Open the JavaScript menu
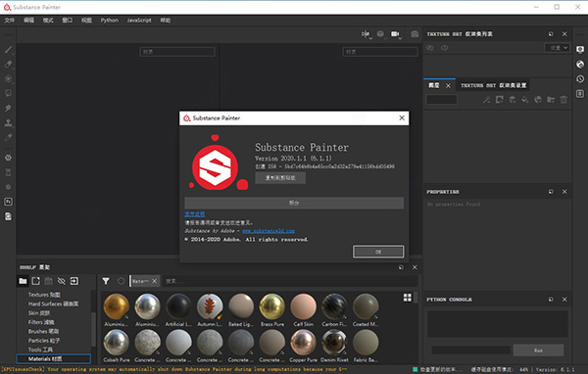 coord(139,21)
